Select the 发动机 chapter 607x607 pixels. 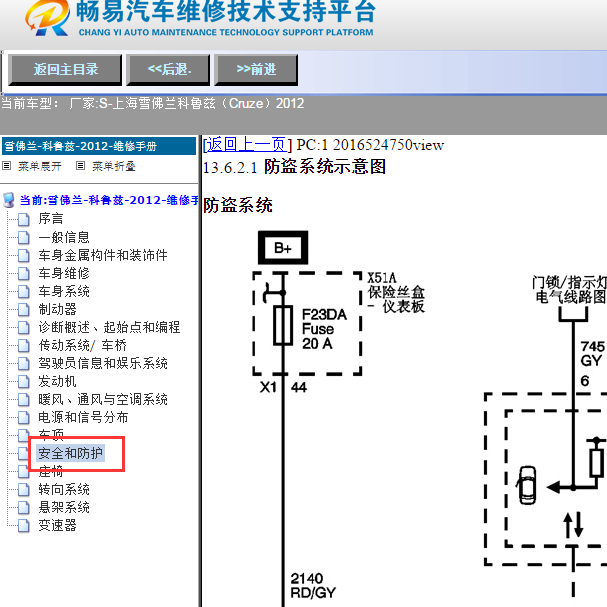point(57,381)
